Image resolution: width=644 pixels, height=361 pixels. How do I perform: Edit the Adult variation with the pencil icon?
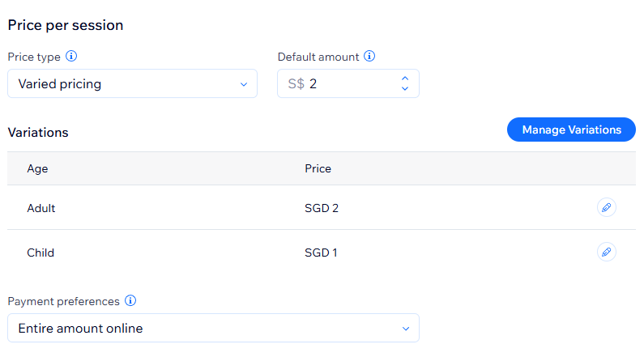(x=606, y=208)
